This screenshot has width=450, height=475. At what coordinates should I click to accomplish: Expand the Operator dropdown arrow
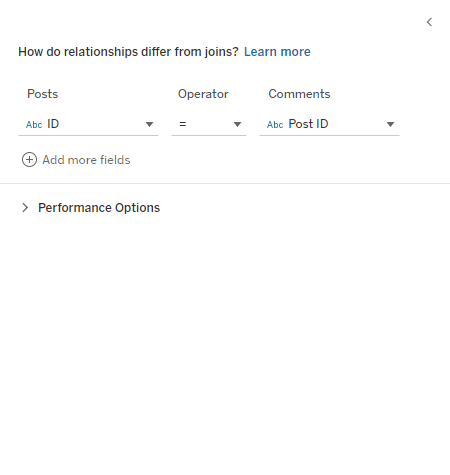237,124
